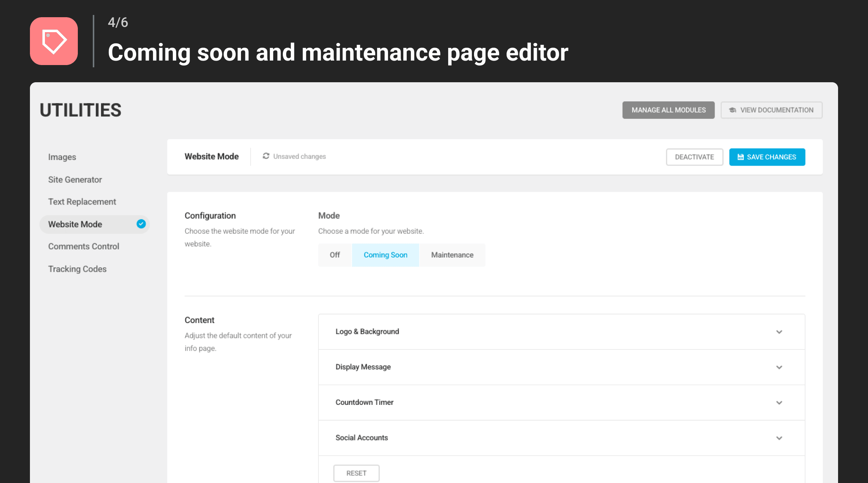Reset the content settings
This screenshot has width=868, height=483.
click(x=356, y=473)
